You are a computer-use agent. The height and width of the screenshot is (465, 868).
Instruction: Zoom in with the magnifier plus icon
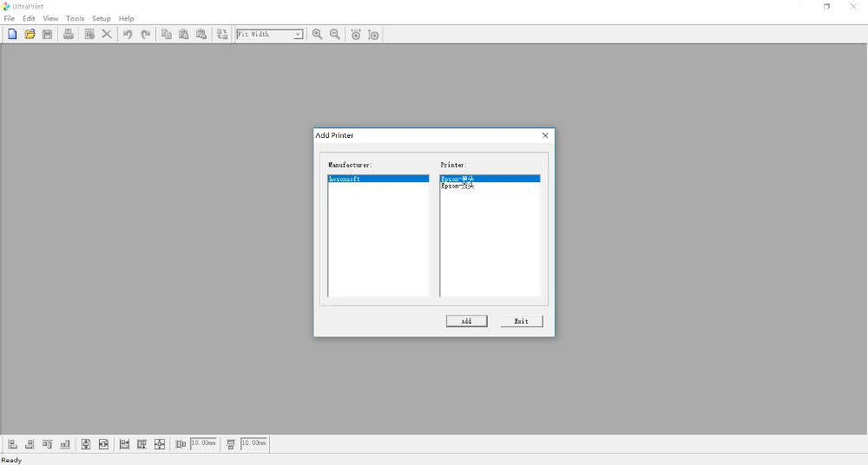point(317,35)
